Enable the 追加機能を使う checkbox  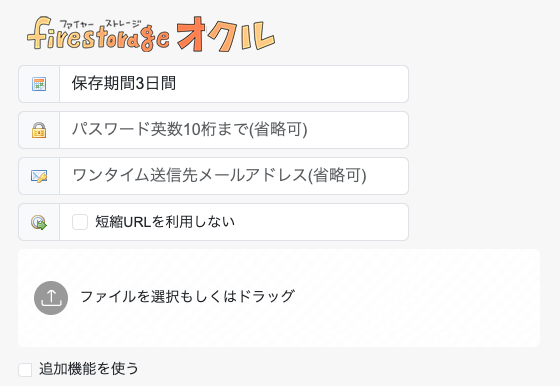click(25, 370)
